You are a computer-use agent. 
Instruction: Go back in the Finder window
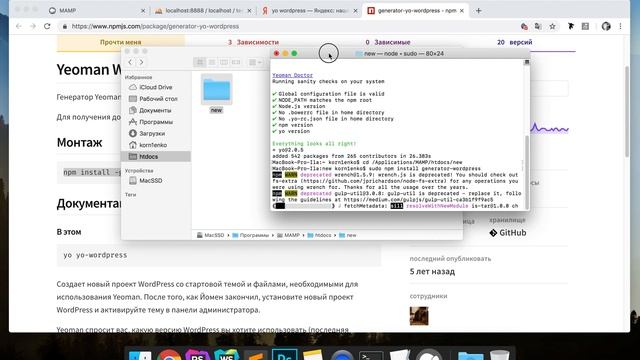130,62
